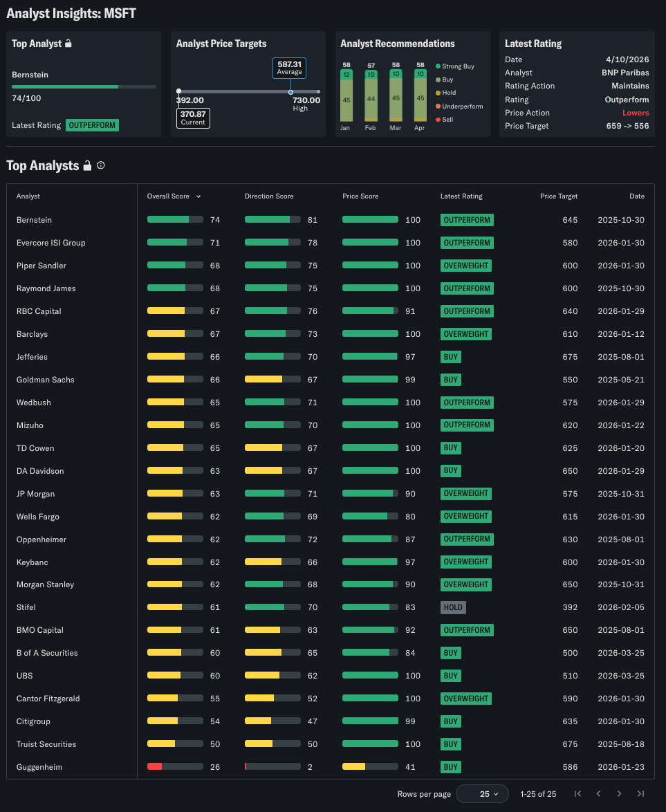Select the Goldman Sachs analyst row
The image size is (666, 812).
pos(331,380)
